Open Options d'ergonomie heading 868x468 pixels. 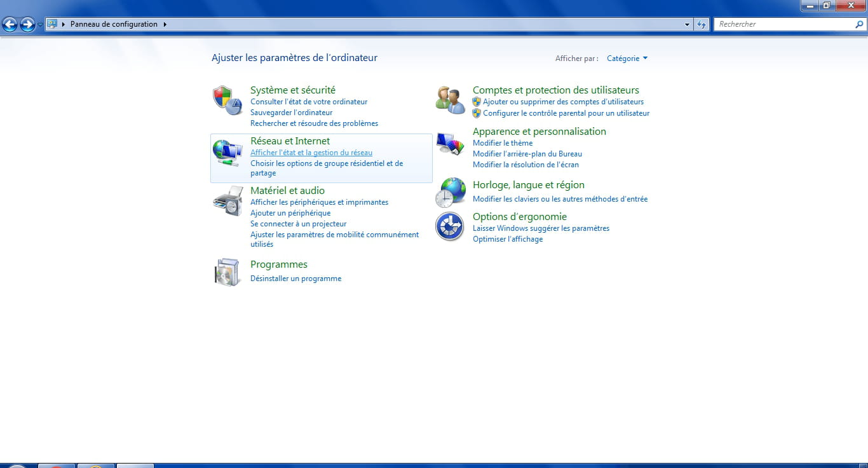[520, 217]
